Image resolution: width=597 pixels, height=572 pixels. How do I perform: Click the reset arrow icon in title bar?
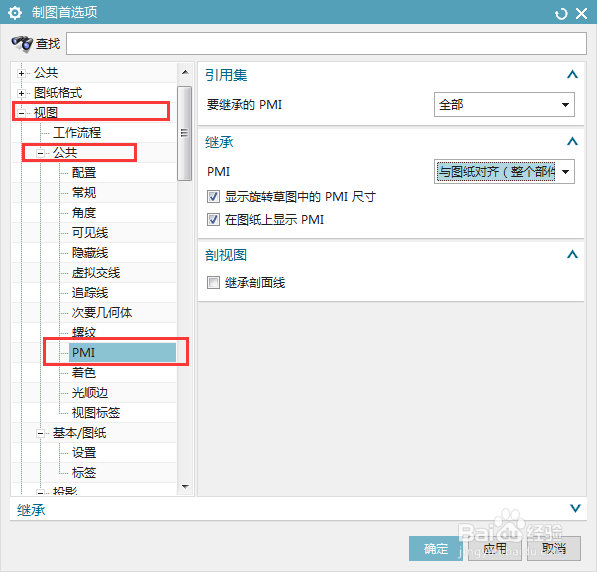[561, 14]
